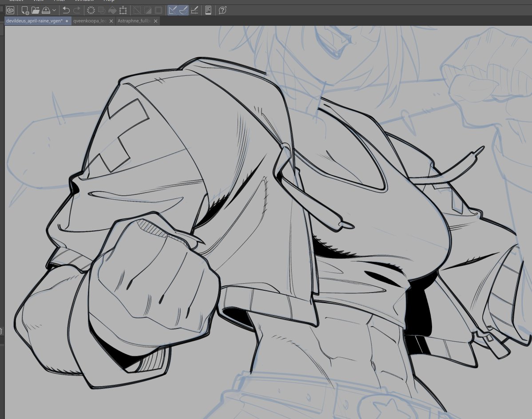Close the qveenkoopa document tab
Image resolution: width=532 pixels, height=419 pixels.
coord(111,21)
